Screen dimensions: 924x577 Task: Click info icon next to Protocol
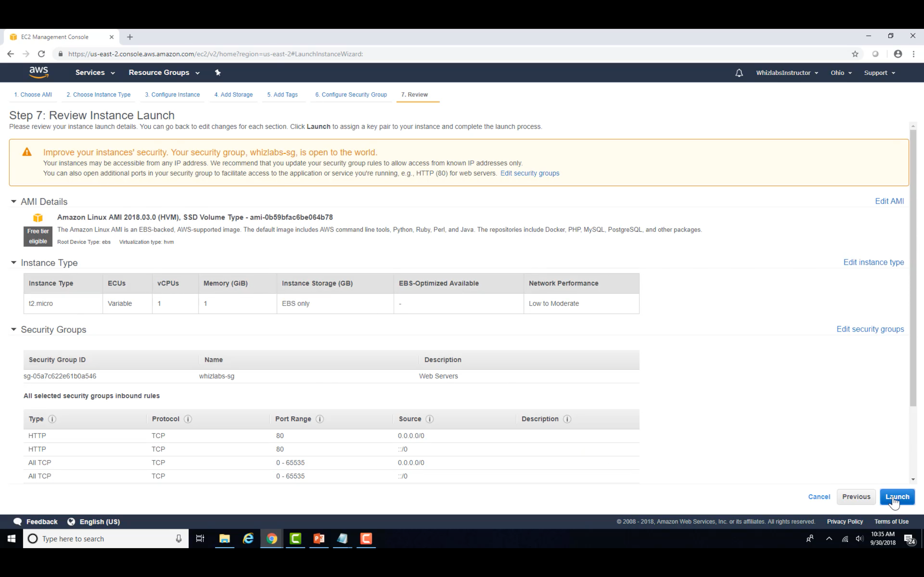187,419
